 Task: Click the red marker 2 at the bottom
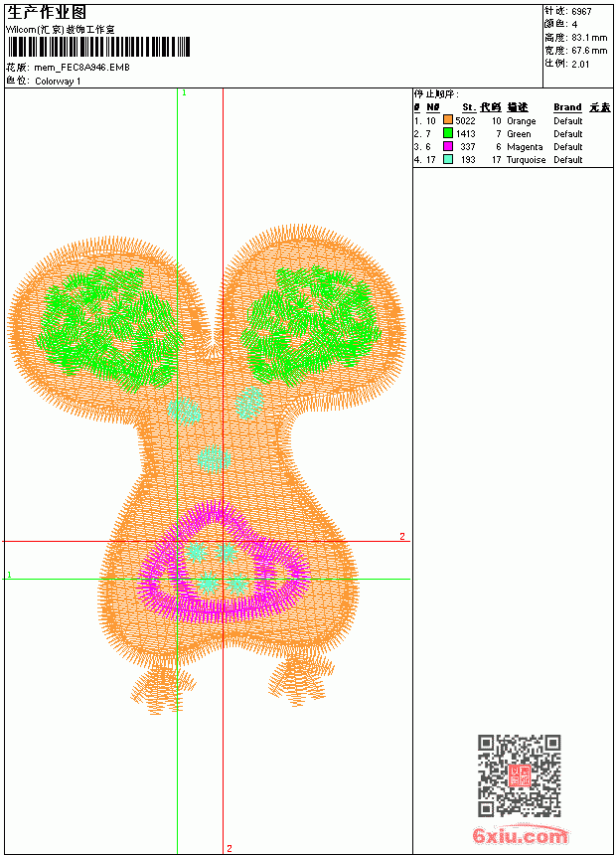pos(230,848)
